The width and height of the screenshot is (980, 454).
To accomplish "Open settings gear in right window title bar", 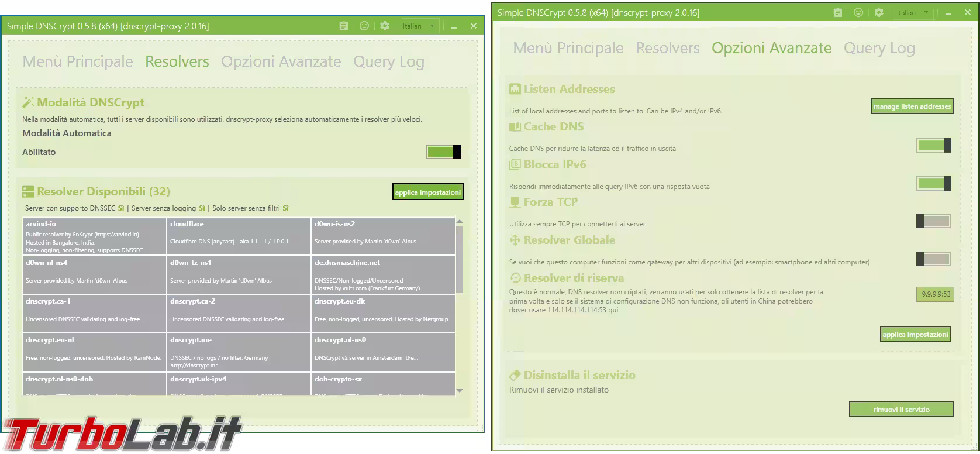I will point(879,13).
